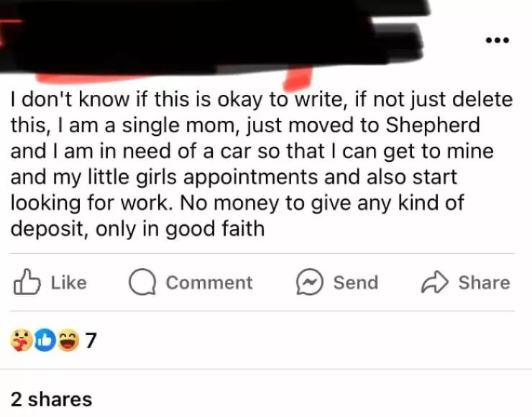Screen dimensions: 532x417
Task: Open the three-dot post options menu
Action: pyautogui.click(x=497, y=40)
